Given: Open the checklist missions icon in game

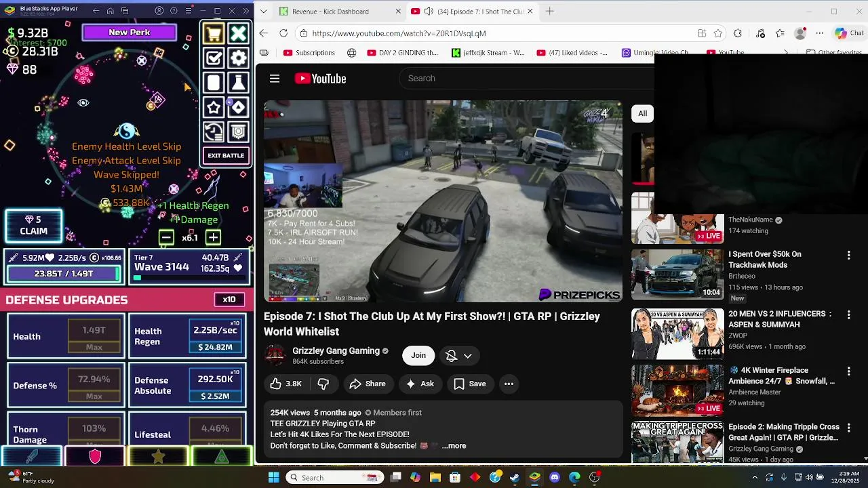Looking at the screenshot, I should coord(214,58).
